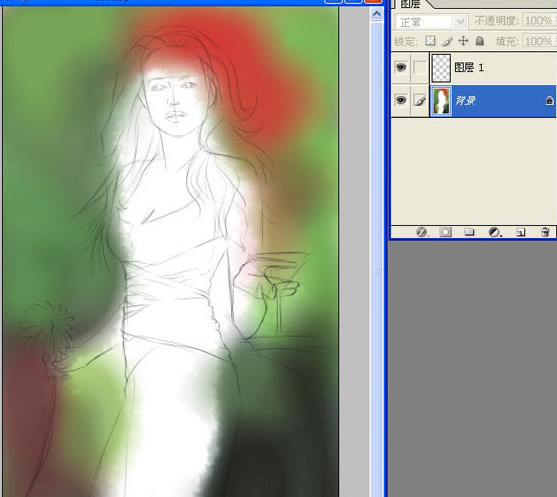
Task: Create new fill or adjustment layer
Action: 495,232
